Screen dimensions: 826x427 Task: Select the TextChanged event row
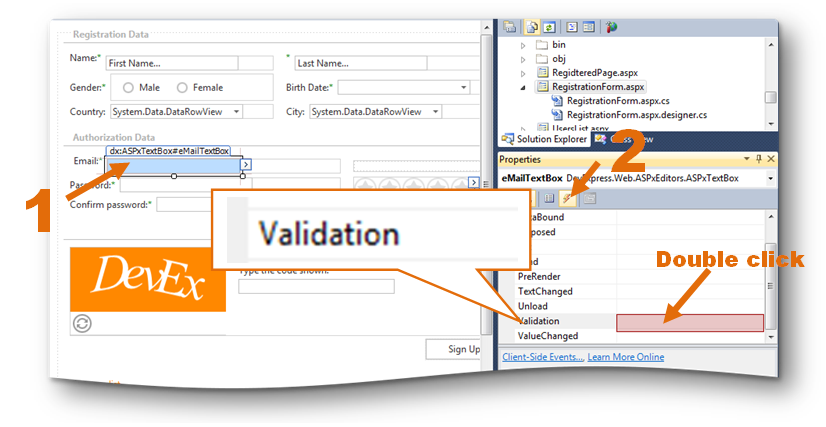638,291
